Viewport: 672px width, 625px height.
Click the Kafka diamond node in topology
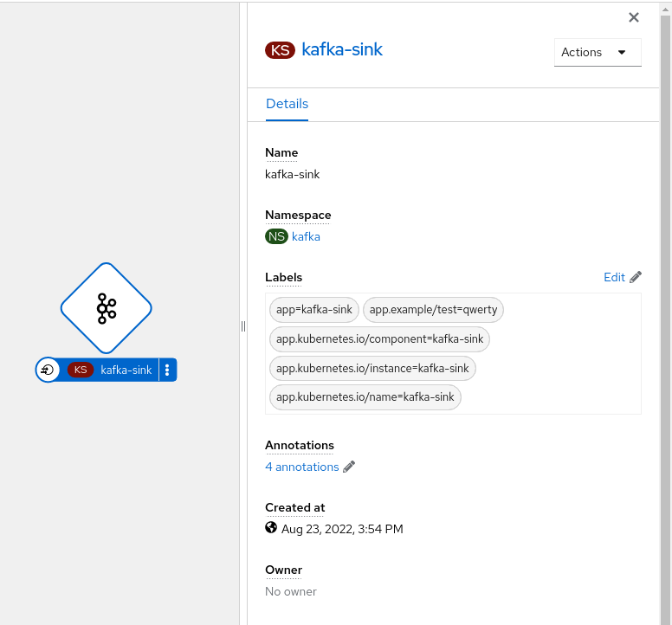tap(107, 308)
